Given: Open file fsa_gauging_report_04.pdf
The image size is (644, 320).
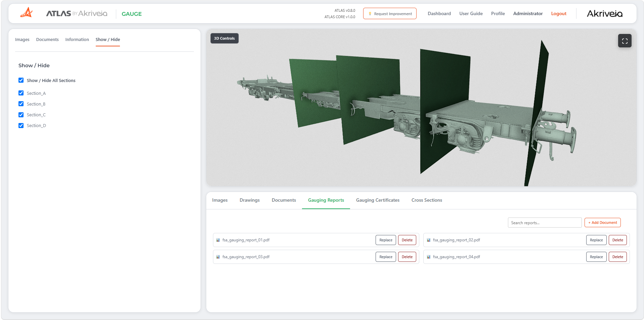Looking at the screenshot, I should click(x=456, y=257).
